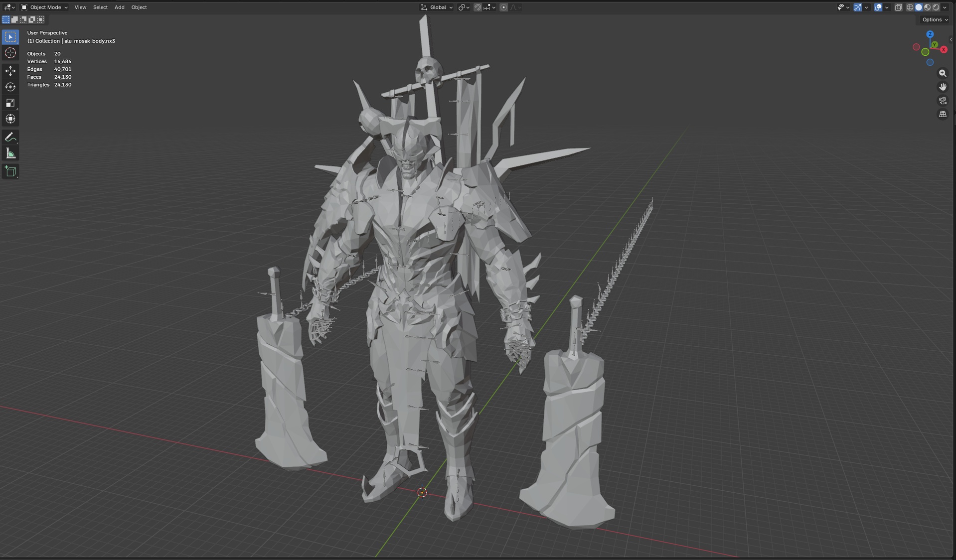Switch to rendered shading
This screenshot has height=560, width=956.
point(936,7)
